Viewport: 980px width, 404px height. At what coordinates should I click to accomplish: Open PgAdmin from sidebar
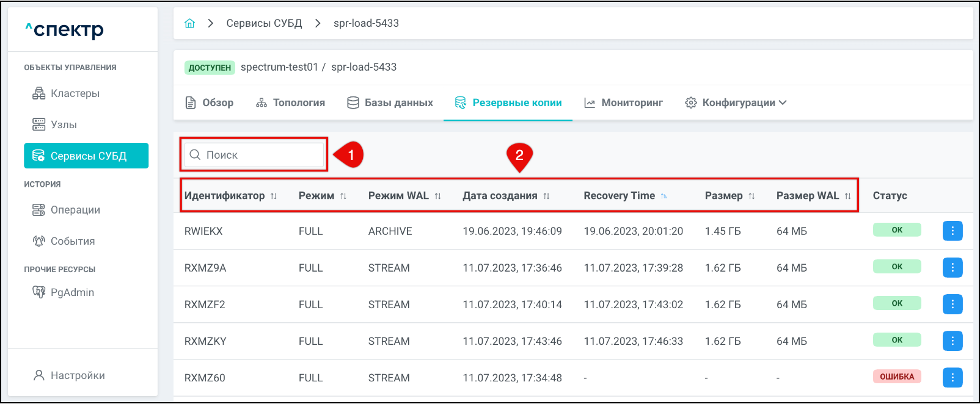click(72, 292)
